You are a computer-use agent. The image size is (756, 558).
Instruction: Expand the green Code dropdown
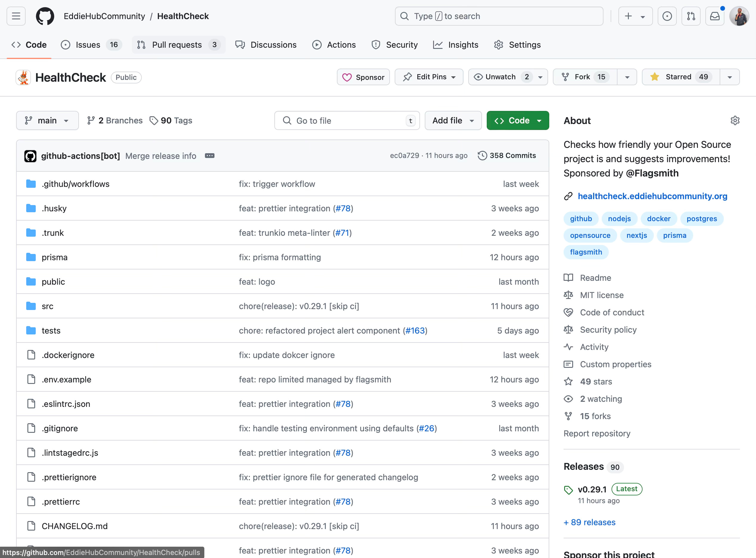(518, 121)
